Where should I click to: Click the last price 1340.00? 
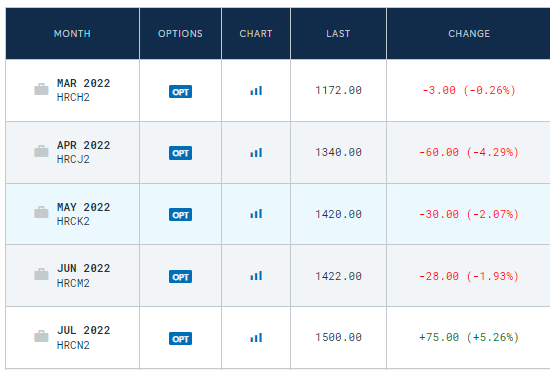[338, 152]
